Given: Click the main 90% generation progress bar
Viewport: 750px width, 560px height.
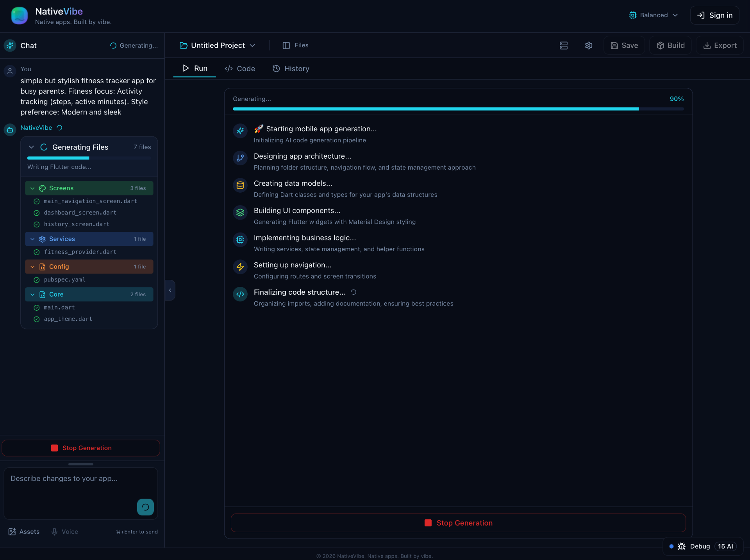Looking at the screenshot, I should tap(458, 109).
